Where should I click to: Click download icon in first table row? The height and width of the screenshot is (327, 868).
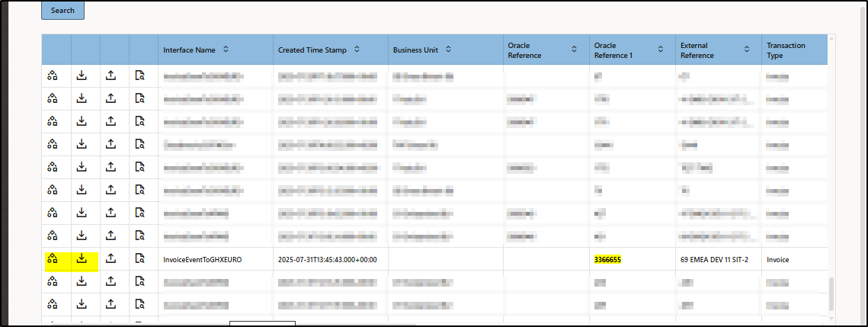coord(82,75)
